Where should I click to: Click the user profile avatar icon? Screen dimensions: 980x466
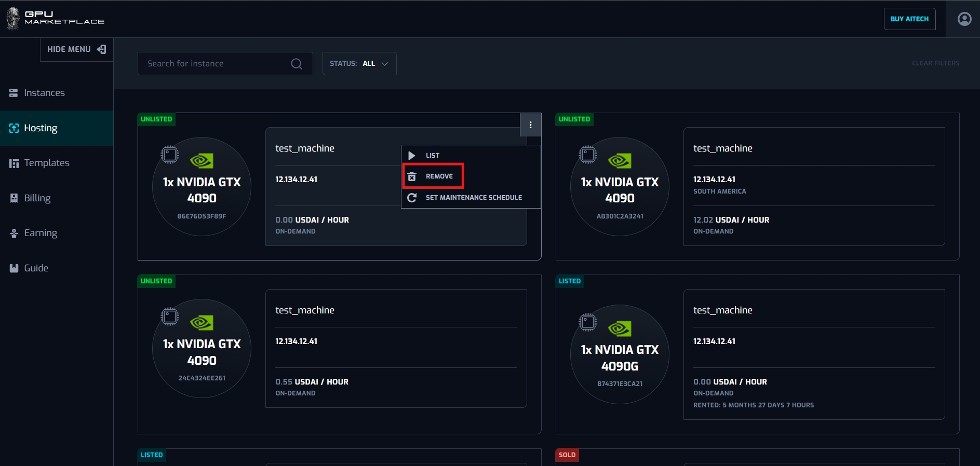coord(964,19)
